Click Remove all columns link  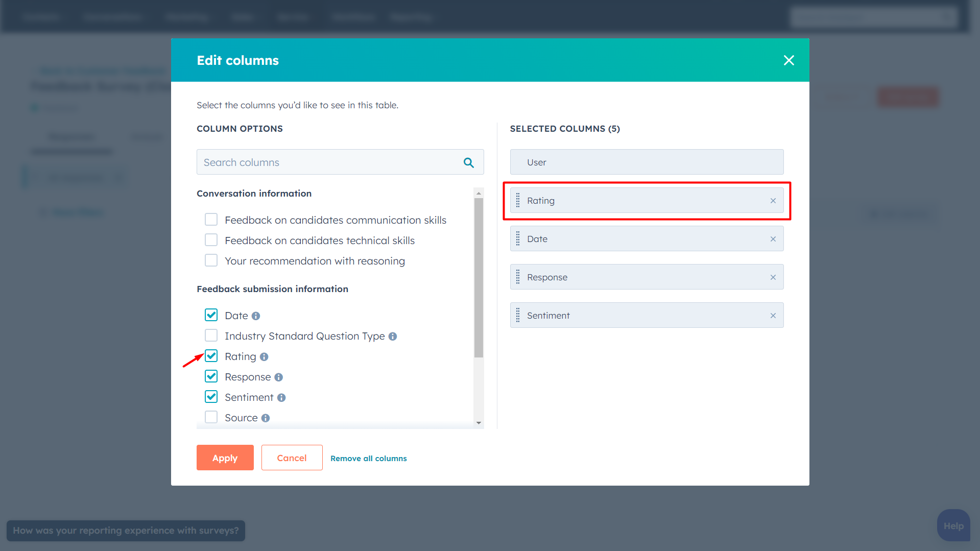[368, 459]
